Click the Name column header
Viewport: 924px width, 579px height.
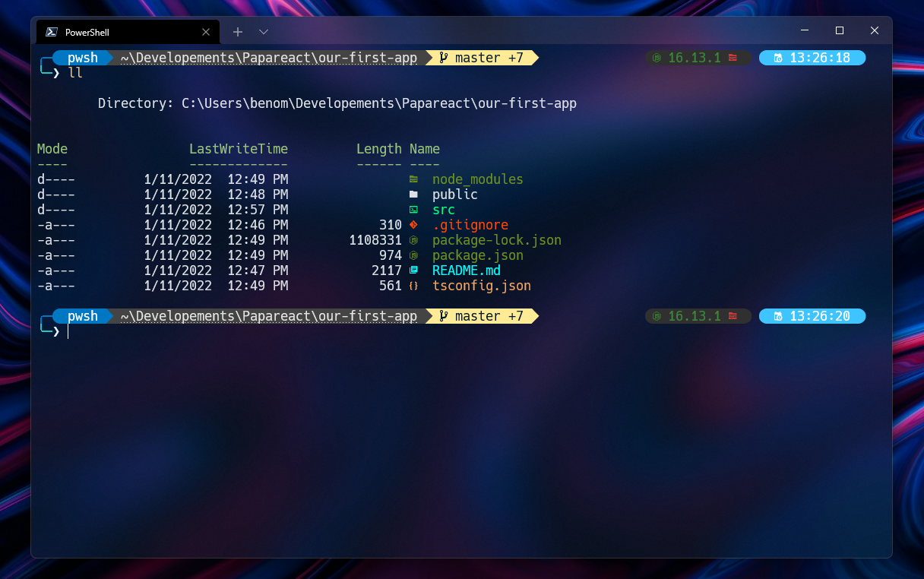[425, 149]
